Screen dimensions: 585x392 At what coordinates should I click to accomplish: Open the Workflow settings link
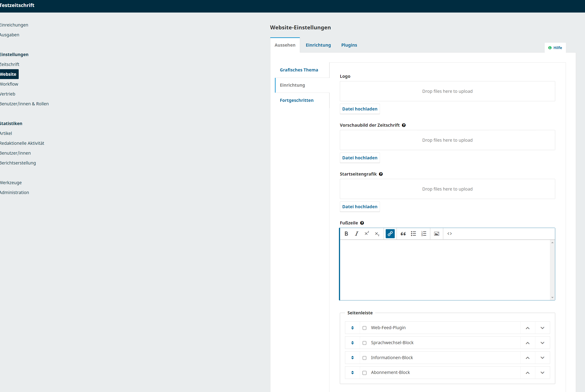9,84
